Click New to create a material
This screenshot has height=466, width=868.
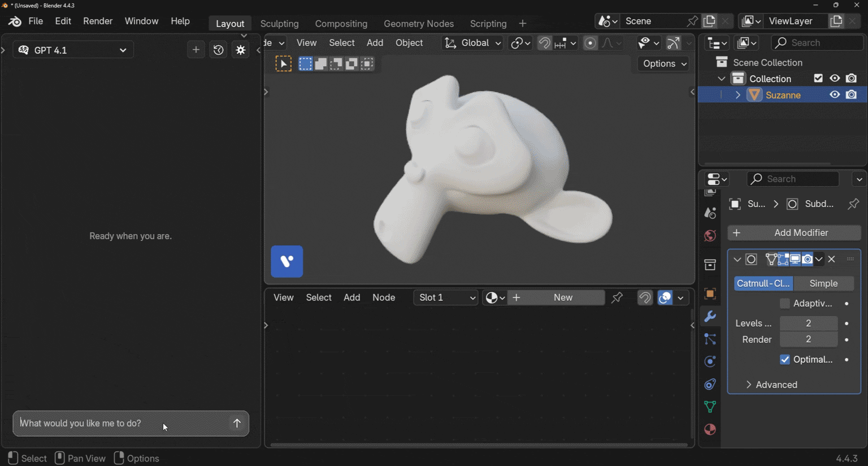pos(556,297)
